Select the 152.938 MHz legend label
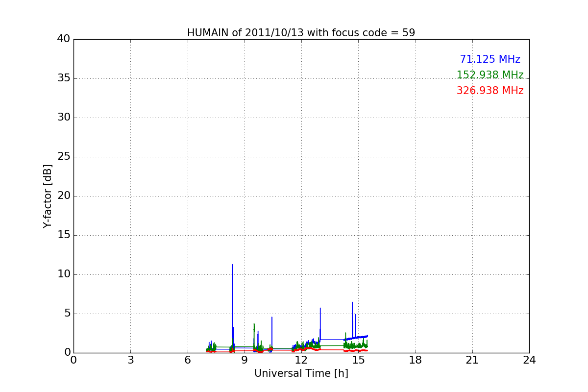Screen dimensions: 588x392 coord(490,75)
